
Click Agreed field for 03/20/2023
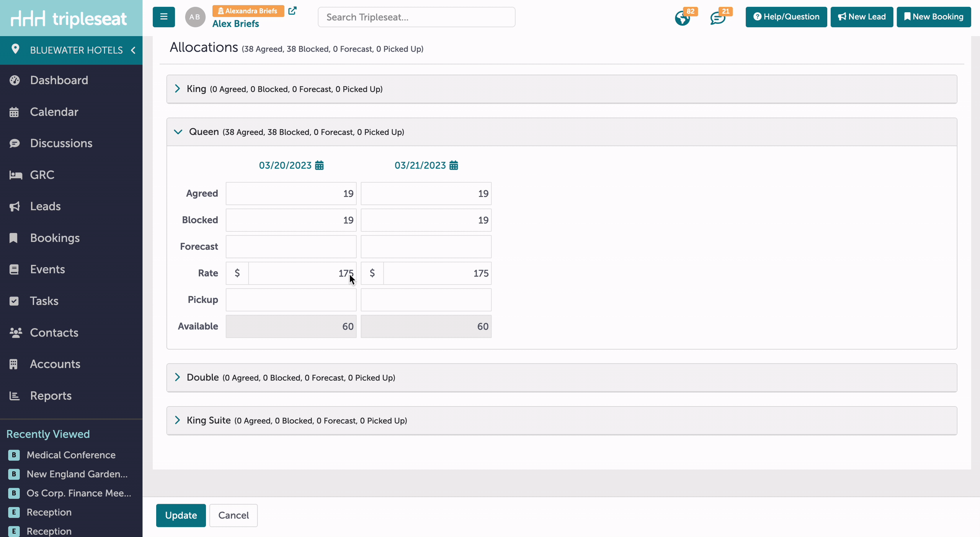(291, 194)
